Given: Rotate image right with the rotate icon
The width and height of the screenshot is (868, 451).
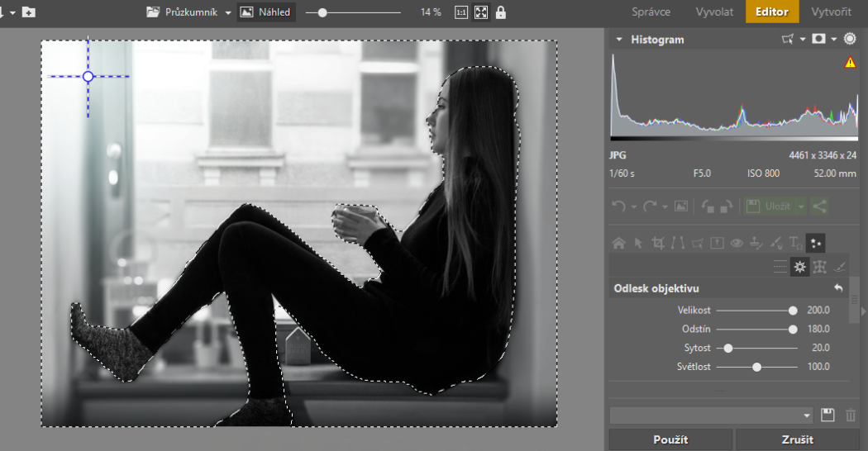Looking at the screenshot, I should click(727, 207).
